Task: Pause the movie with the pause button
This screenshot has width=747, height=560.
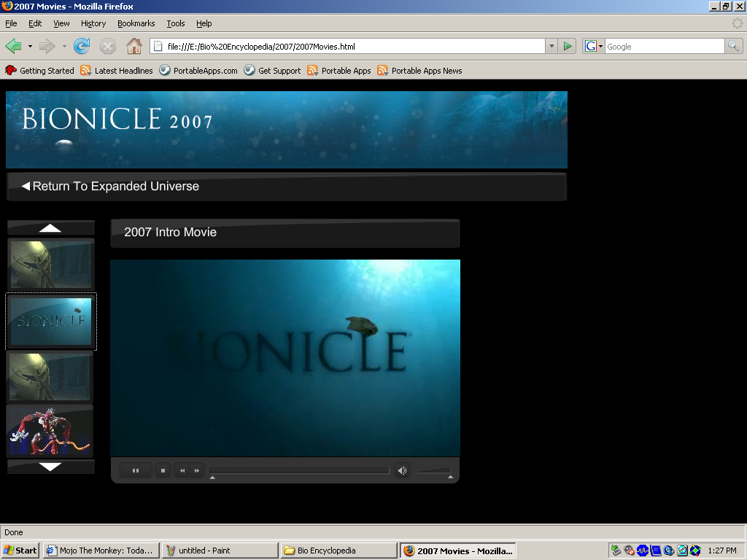Action: (x=136, y=470)
